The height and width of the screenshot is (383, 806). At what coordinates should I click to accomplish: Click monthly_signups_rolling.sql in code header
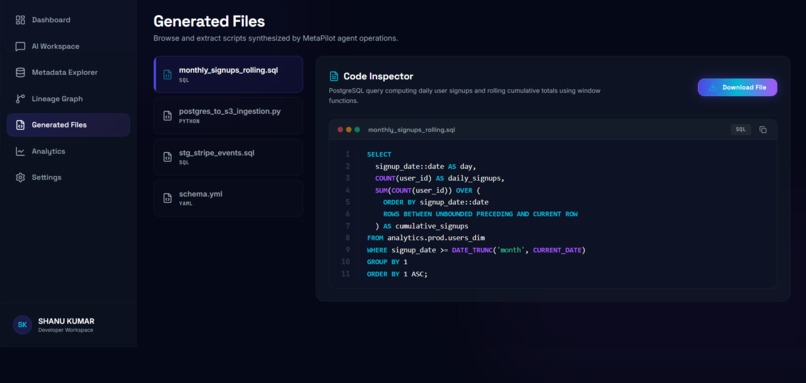[x=411, y=130]
